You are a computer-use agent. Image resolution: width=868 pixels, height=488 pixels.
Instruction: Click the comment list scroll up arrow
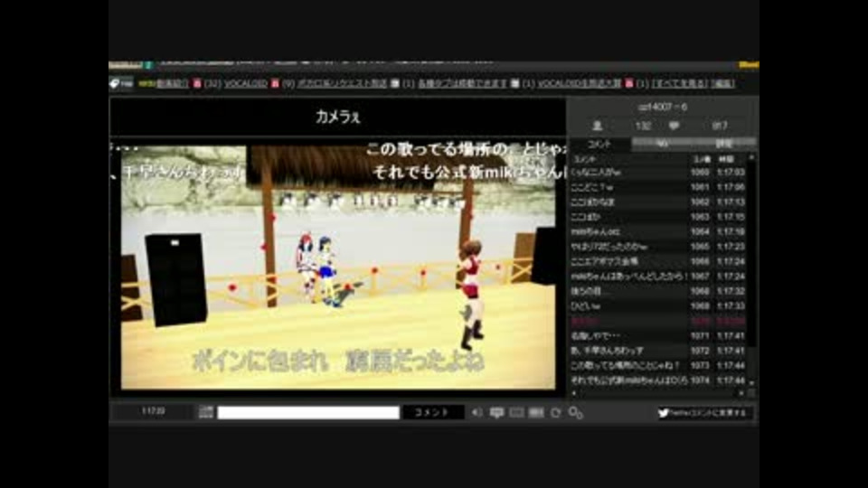pos(751,158)
